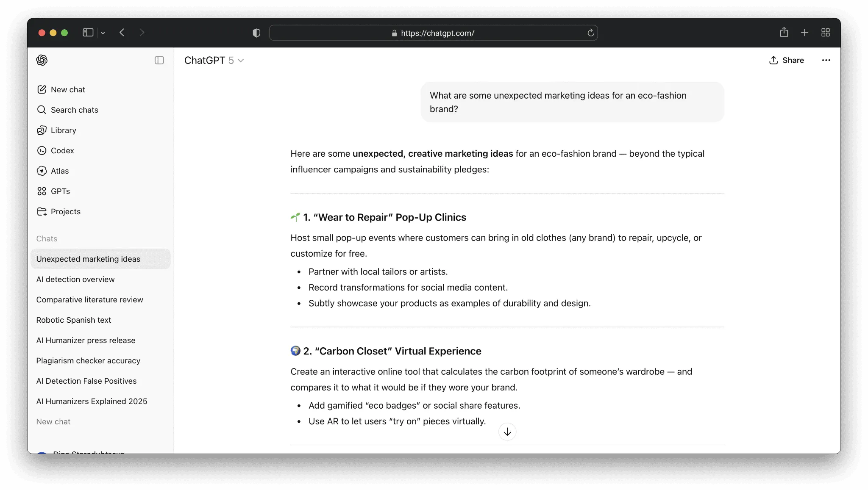Image resolution: width=868 pixels, height=490 pixels.
Task: Open Search chats
Action: [x=74, y=110]
